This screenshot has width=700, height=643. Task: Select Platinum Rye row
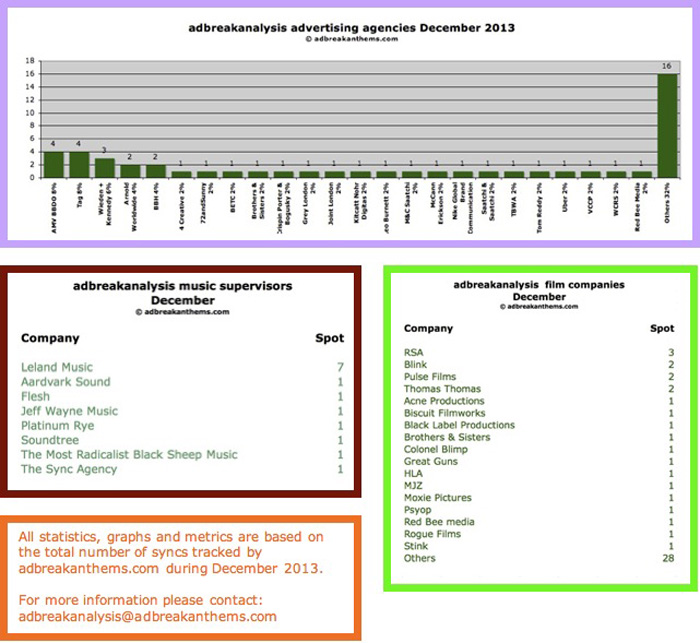click(182, 426)
